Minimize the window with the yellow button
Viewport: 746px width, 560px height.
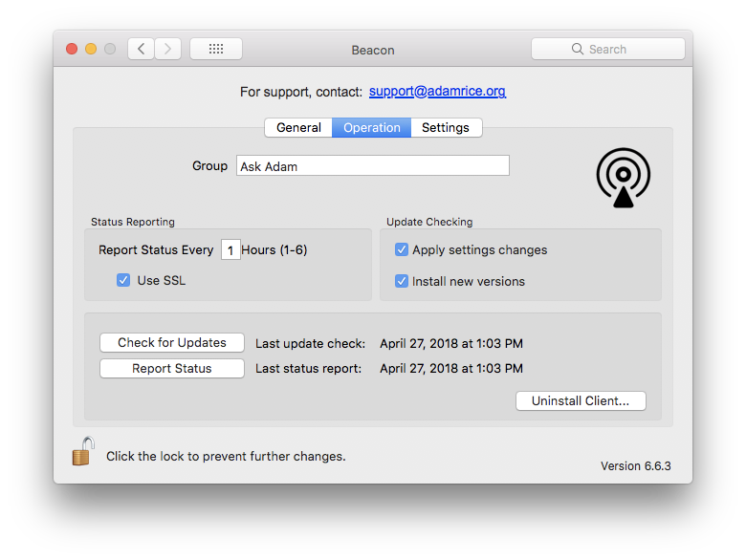click(x=91, y=49)
